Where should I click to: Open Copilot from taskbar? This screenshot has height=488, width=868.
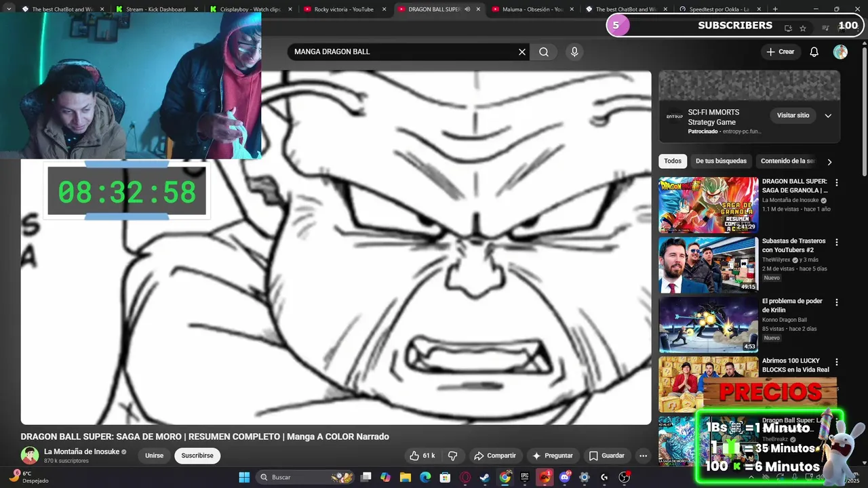(385, 477)
